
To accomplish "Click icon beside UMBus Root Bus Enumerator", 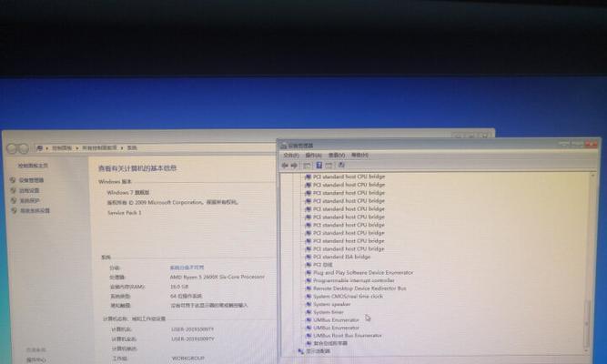I will 309,336.
